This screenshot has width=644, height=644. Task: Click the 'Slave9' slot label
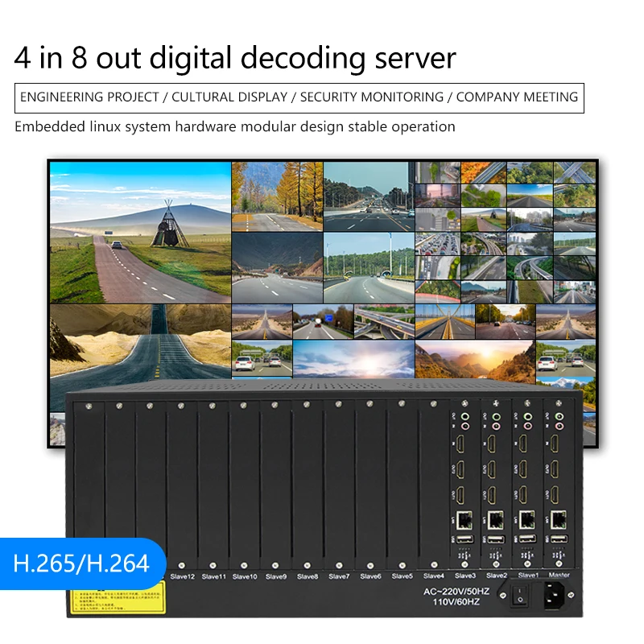(x=275, y=576)
